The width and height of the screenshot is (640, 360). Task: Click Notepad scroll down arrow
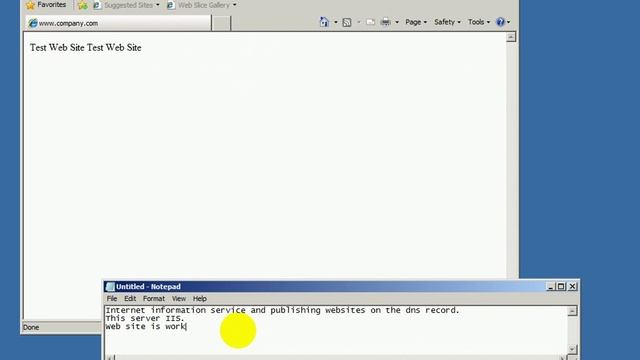[572, 349]
